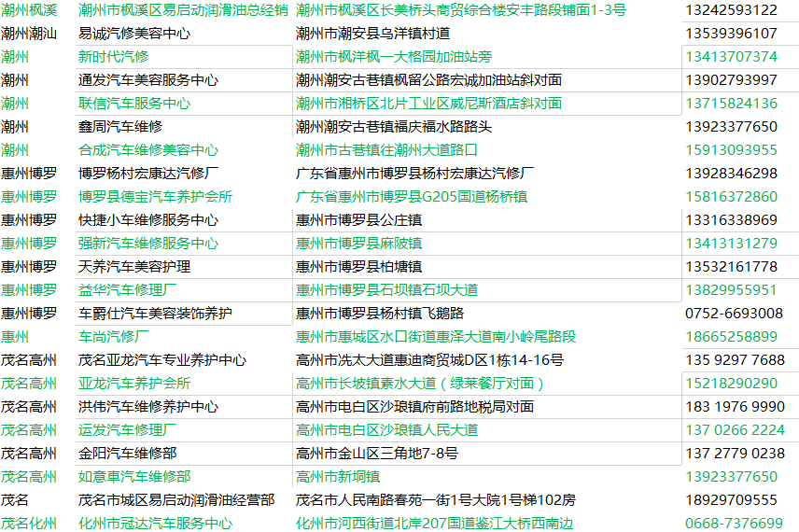Click green phone number 18665258899

(731, 337)
